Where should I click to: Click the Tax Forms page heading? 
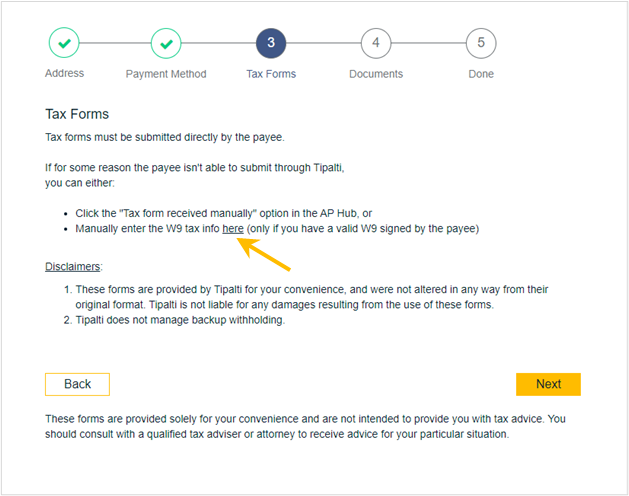(77, 114)
